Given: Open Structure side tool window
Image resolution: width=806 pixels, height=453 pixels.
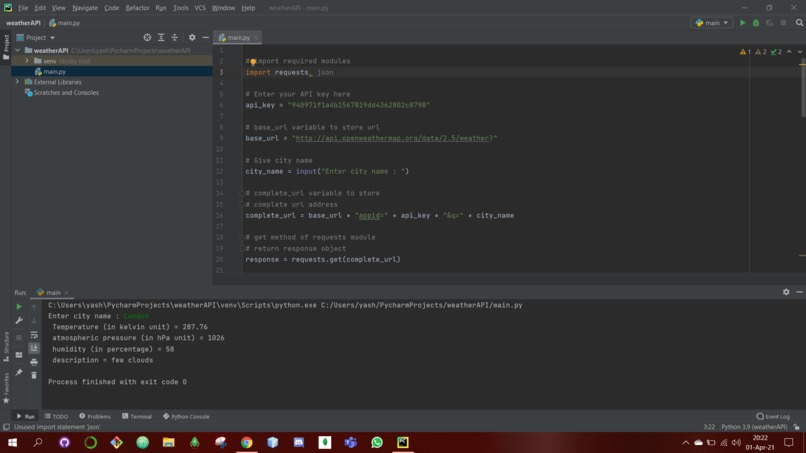Looking at the screenshot, I should pyautogui.click(x=6, y=346).
